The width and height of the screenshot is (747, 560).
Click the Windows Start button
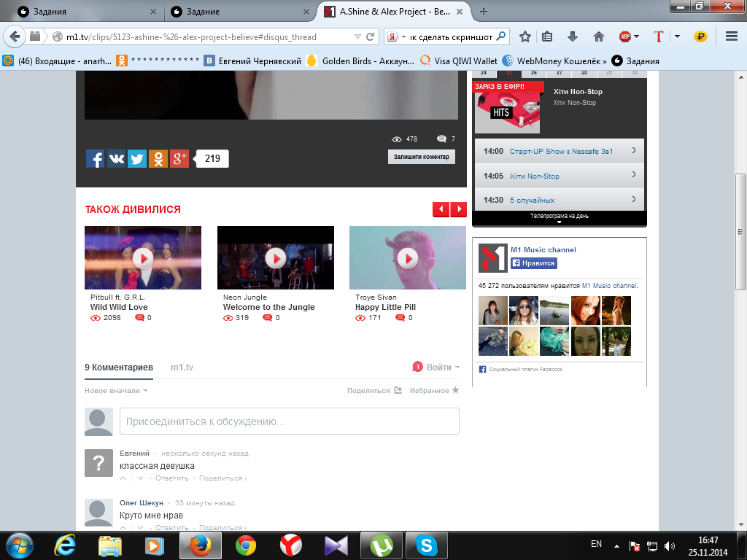pyautogui.click(x=20, y=545)
